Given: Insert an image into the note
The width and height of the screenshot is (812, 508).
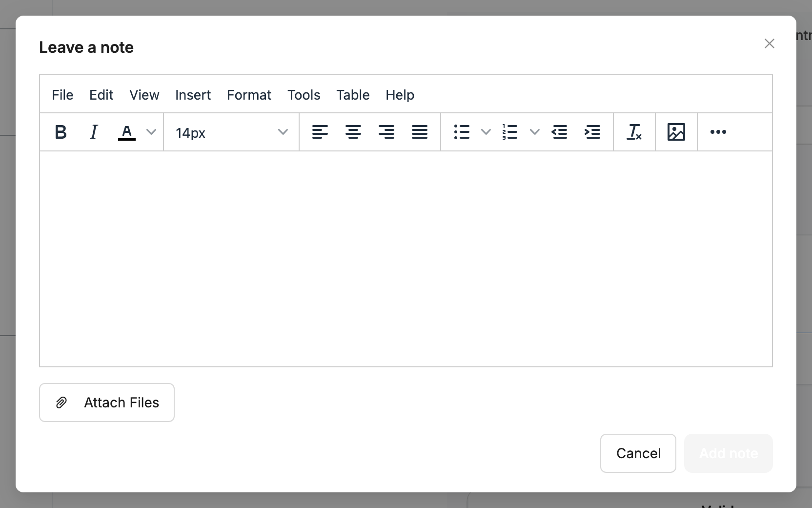Looking at the screenshot, I should [x=676, y=132].
